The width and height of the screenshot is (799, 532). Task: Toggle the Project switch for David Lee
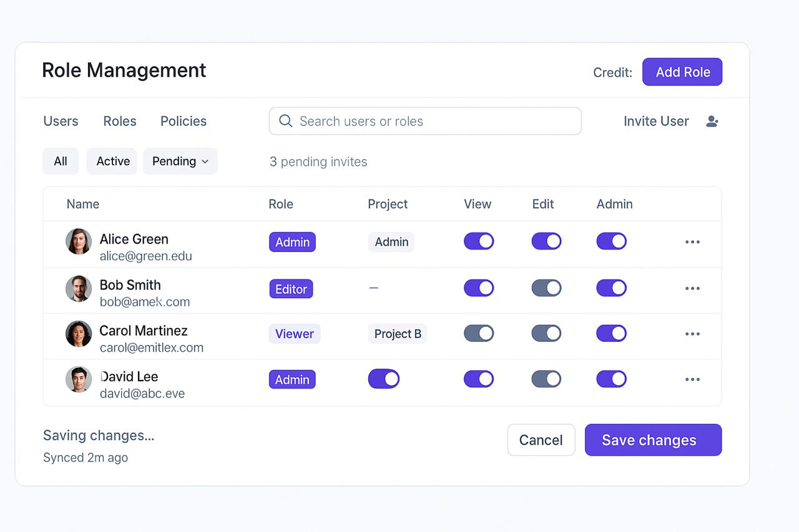[x=384, y=379]
